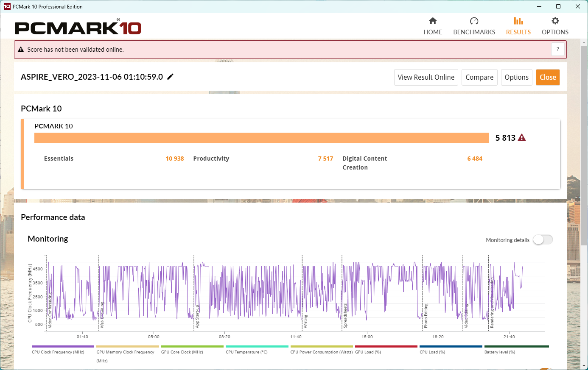
Task: Open Benchmarks via the gauge icon
Action: (474, 21)
